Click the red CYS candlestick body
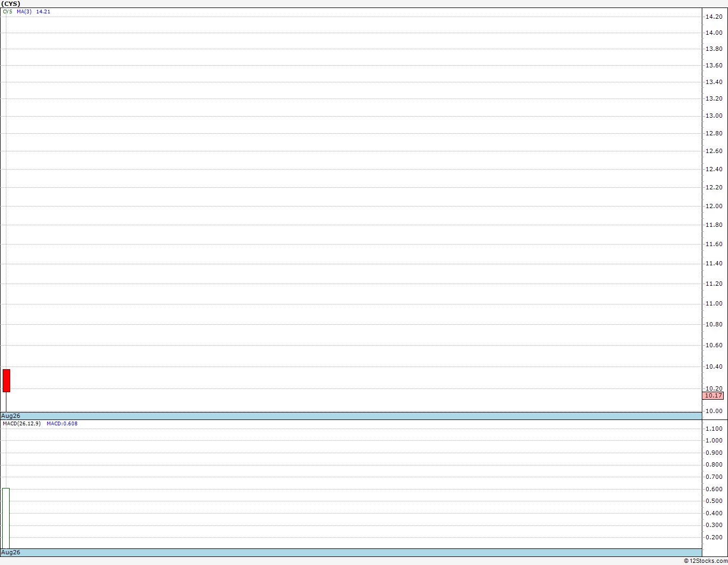Image resolution: width=728 pixels, height=565 pixels. tap(6, 380)
